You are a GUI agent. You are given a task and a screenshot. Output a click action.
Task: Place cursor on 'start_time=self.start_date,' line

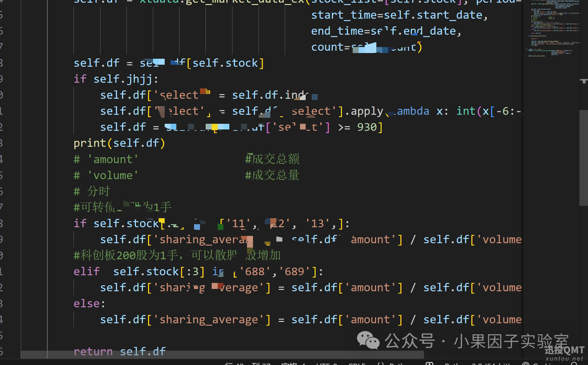pos(399,15)
